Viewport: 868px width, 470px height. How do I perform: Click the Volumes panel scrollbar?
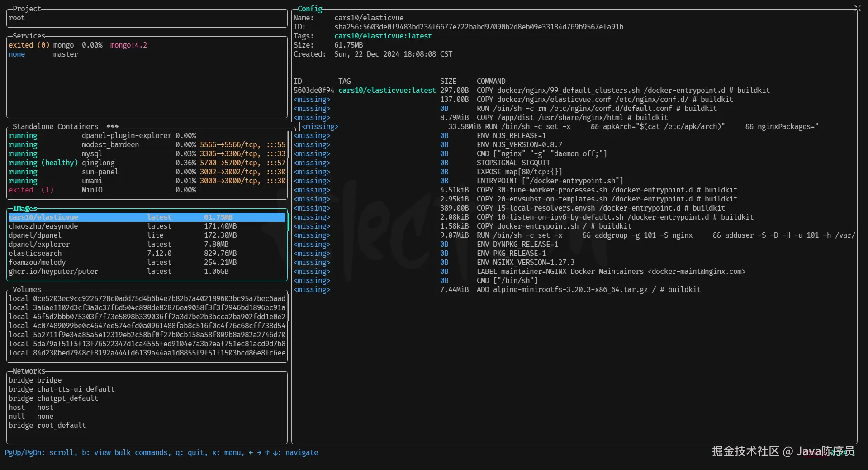[288, 308]
